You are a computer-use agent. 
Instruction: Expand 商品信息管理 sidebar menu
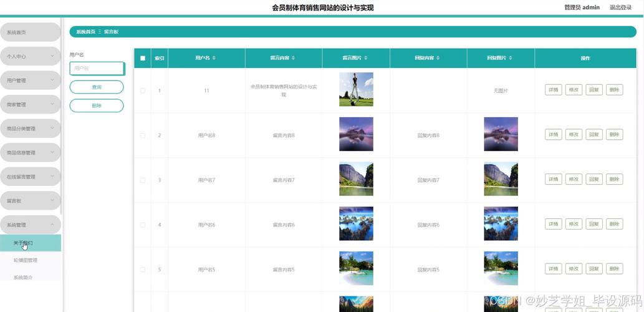(31, 152)
